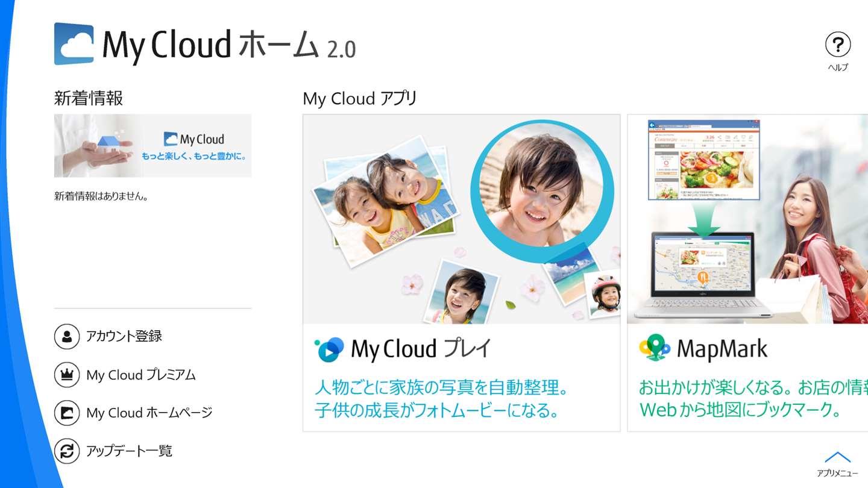This screenshot has width=868, height=488.
Task: Click the update list refresh icon
Action: [67, 451]
